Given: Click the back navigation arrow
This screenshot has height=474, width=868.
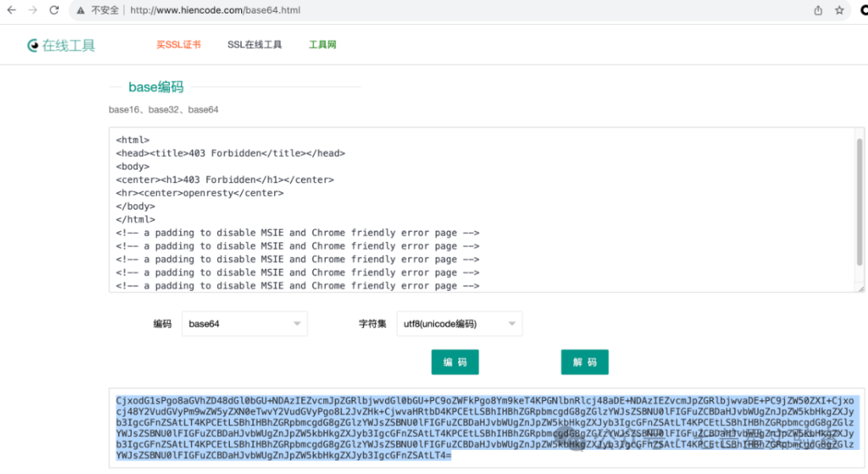Looking at the screenshot, I should pyautogui.click(x=11, y=11).
